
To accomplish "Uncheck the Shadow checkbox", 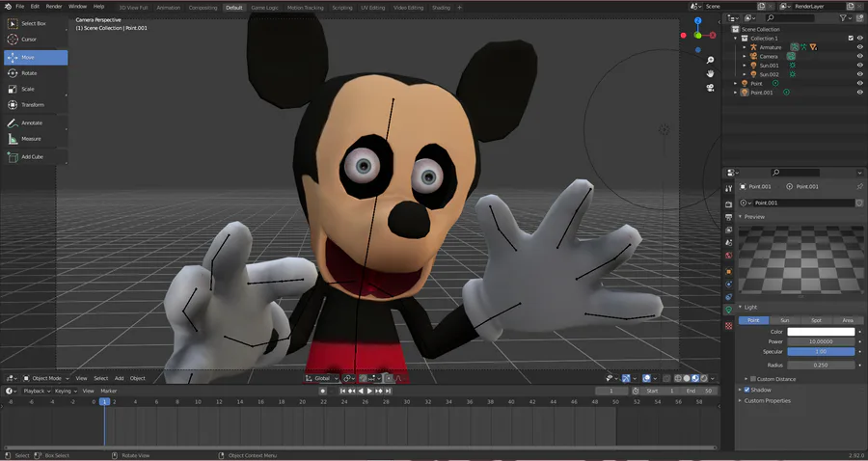I will 746,390.
